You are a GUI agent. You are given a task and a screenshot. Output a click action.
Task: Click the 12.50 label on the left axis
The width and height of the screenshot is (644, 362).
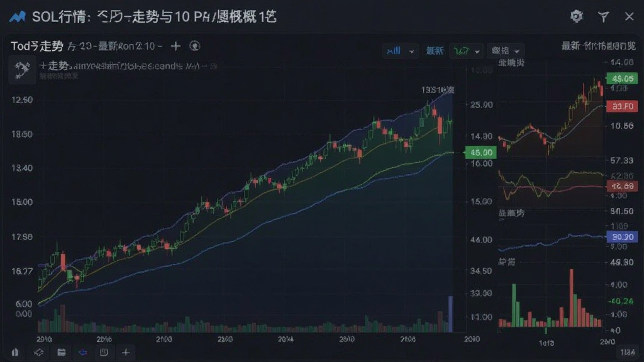click(x=22, y=100)
